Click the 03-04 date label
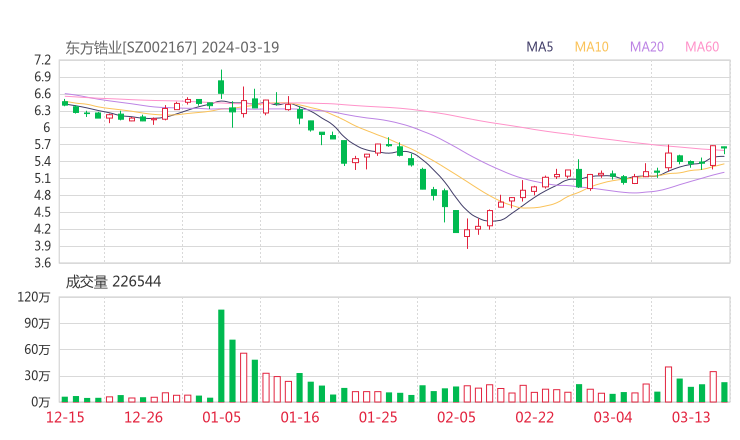The height and width of the screenshot is (440, 740). [613, 417]
